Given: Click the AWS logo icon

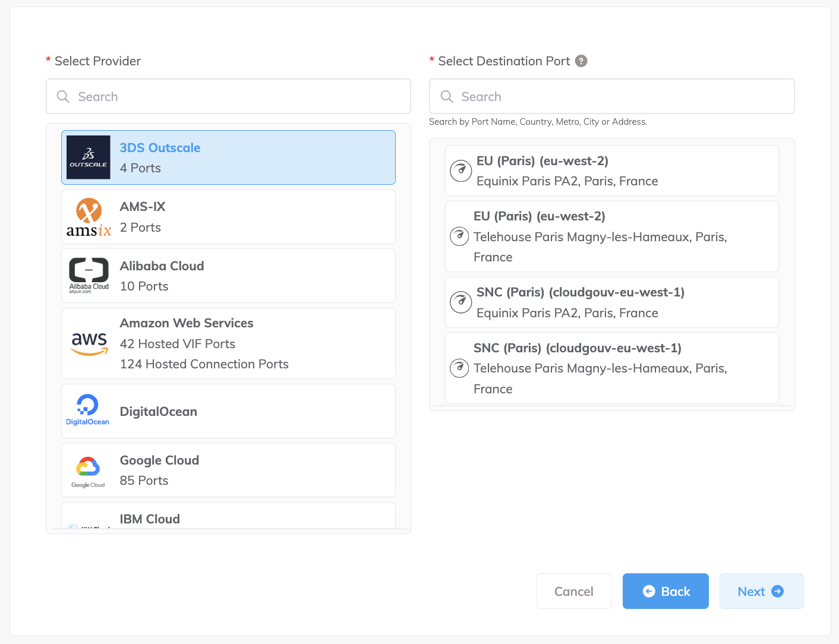Looking at the screenshot, I should (x=89, y=343).
